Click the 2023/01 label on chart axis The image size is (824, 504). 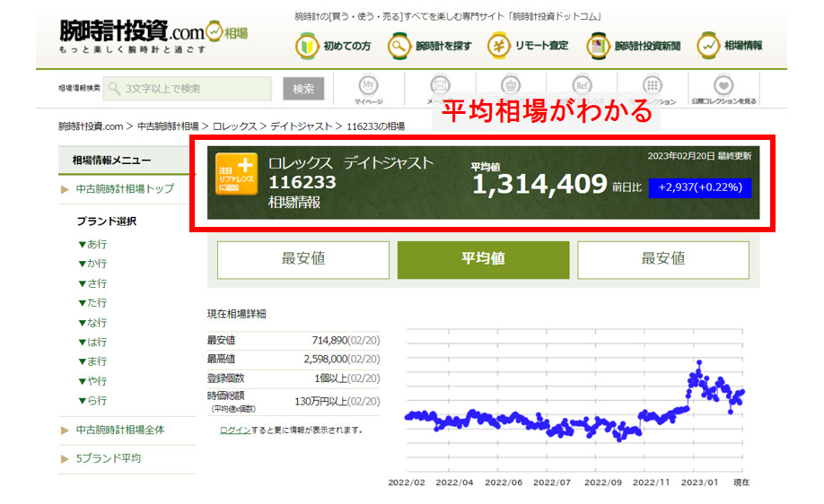(x=699, y=482)
